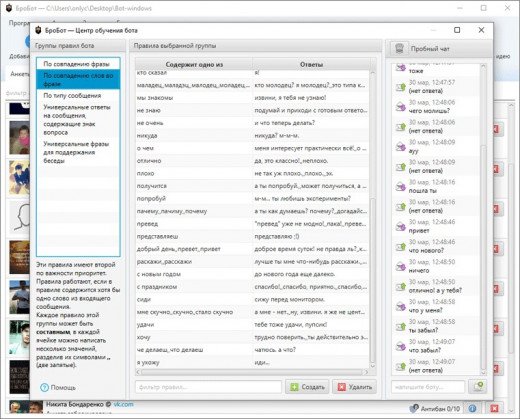Open the 'По типу сообщения' rule group
This screenshot has height=419, width=520.
tap(78, 95)
